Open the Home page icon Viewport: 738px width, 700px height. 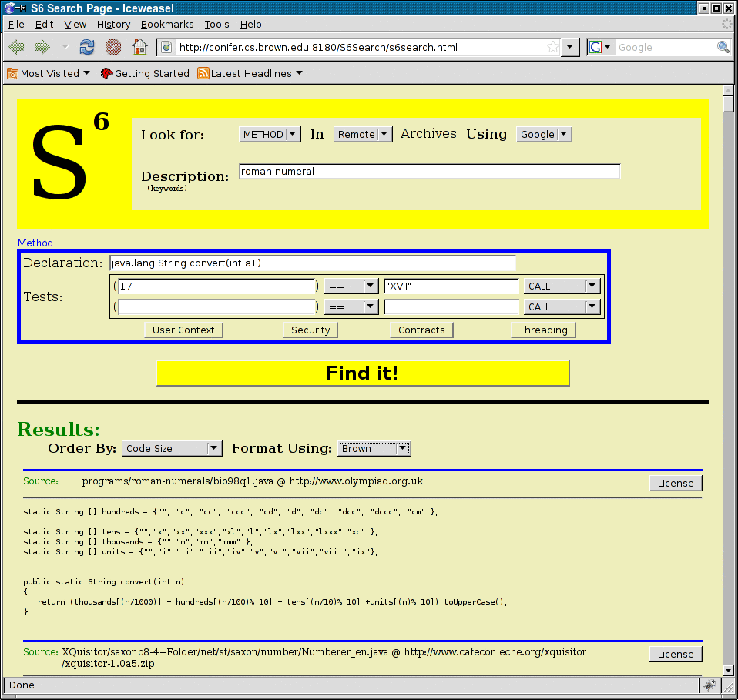point(141,47)
